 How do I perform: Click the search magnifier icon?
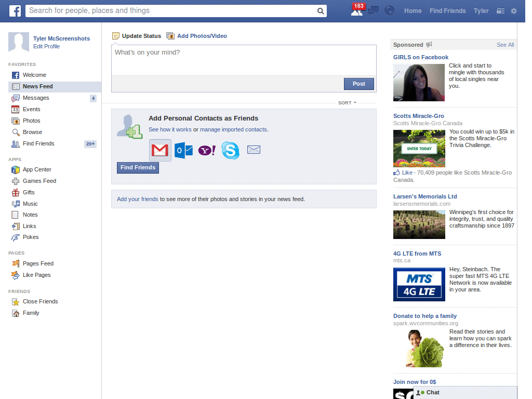[x=320, y=11]
